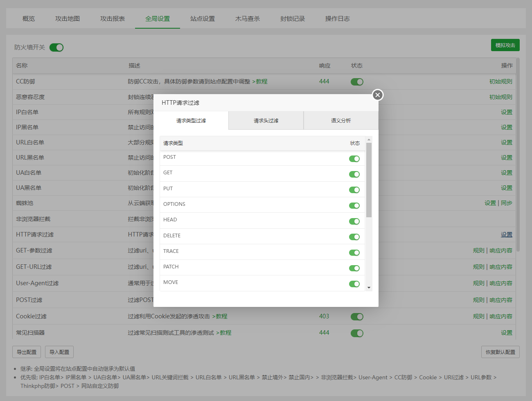This screenshot has width=532, height=401.
Task: Open 响应内容 for Cookie过滤
Action: coord(501,316)
